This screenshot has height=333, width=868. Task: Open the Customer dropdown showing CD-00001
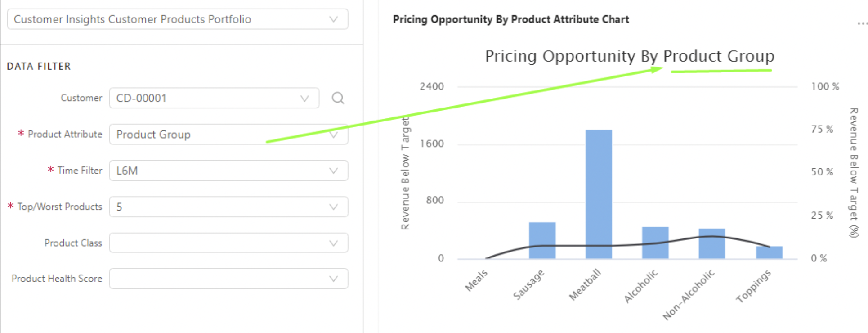(x=214, y=98)
